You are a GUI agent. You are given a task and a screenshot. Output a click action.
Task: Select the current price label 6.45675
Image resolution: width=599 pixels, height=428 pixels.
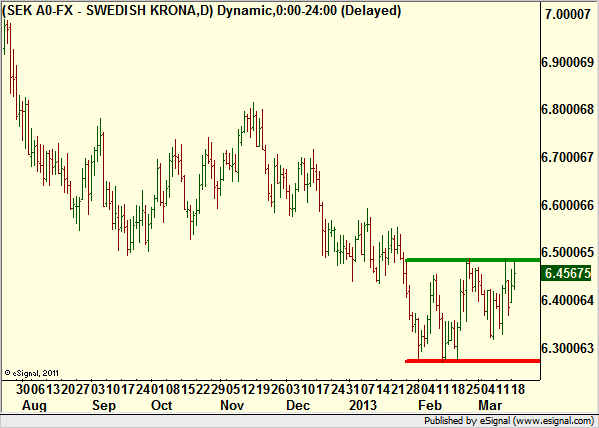[x=567, y=273]
